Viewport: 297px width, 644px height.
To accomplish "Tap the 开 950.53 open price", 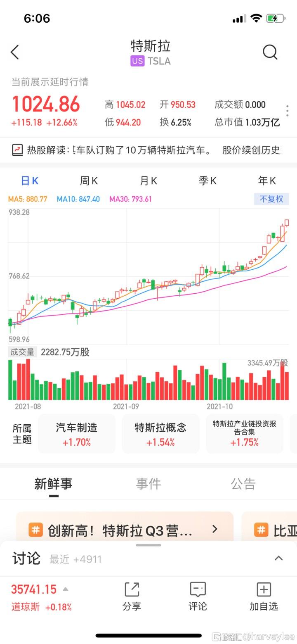I will point(178,105).
